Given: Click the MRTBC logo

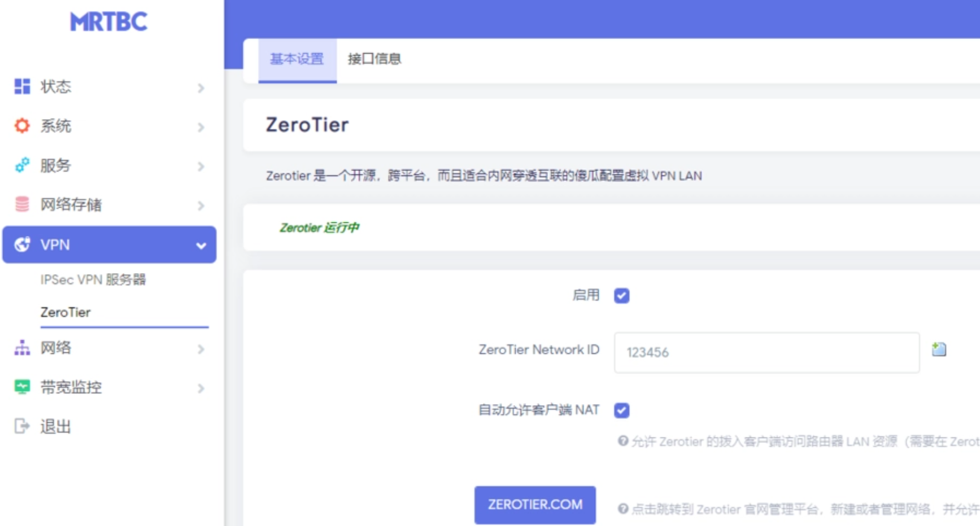Looking at the screenshot, I should click(108, 22).
